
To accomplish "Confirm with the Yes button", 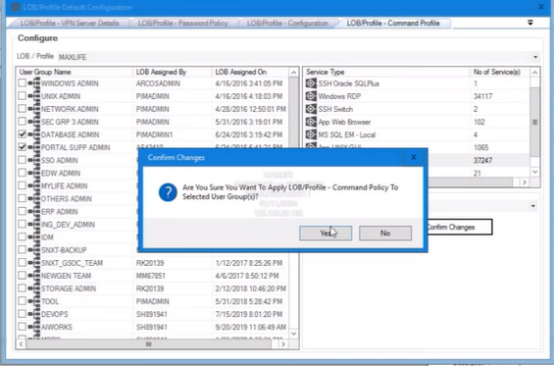I will (325, 233).
